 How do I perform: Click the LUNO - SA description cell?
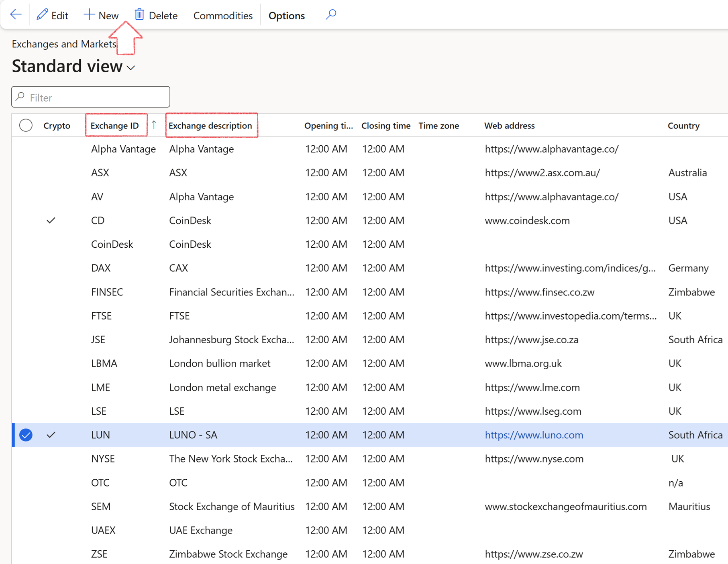[x=193, y=435]
